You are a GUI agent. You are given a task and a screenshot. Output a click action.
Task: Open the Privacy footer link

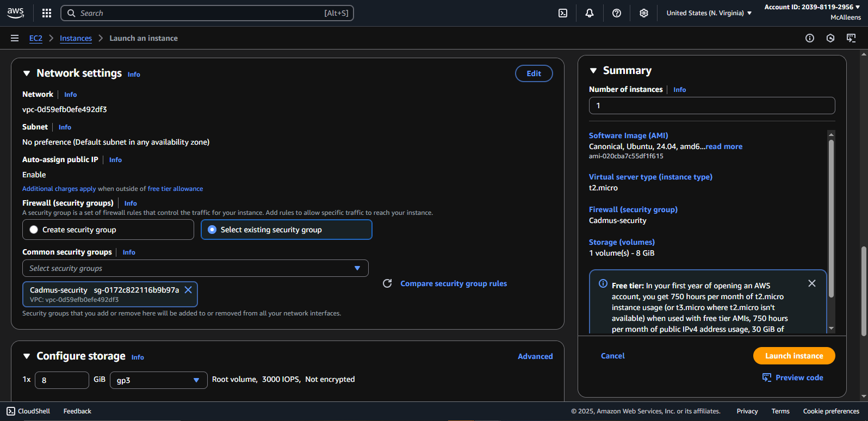[x=747, y=411]
